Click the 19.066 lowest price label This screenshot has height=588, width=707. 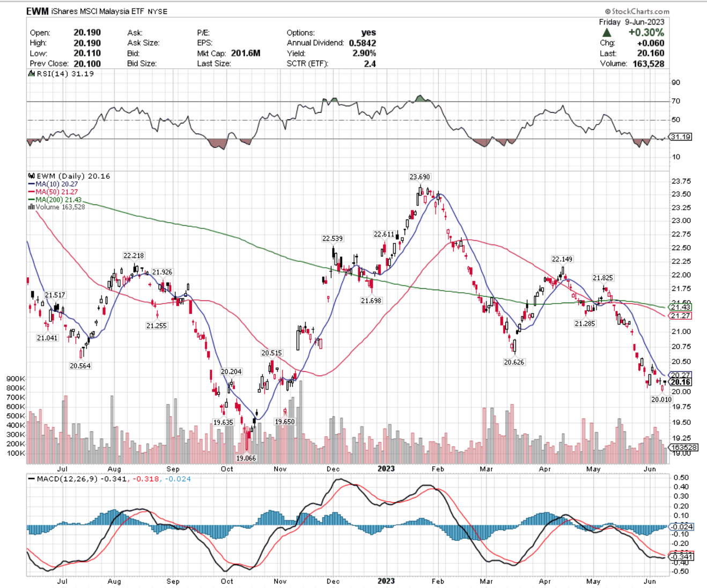[x=246, y=458]
